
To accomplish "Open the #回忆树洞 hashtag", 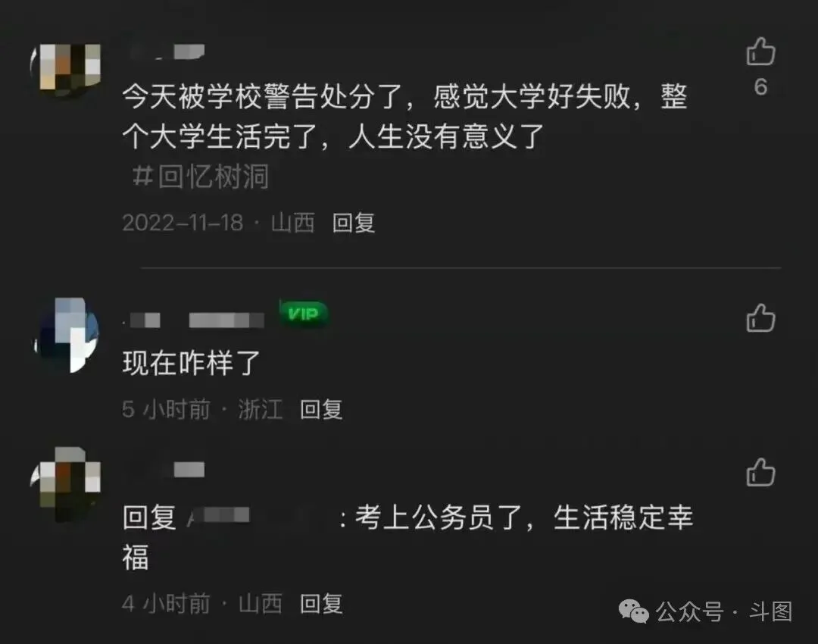I will point(200,177).
